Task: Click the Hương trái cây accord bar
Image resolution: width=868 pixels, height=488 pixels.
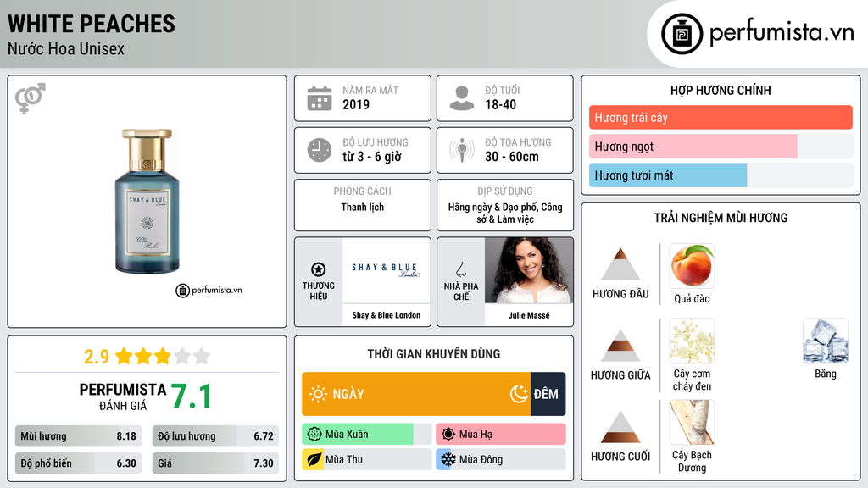Action: tap(721, 117)
